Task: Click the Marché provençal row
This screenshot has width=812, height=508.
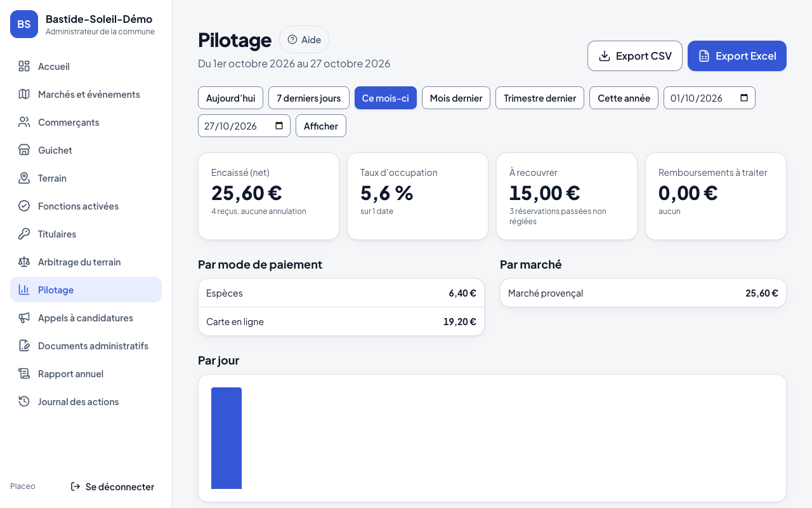Action: [x=643, y=293]
